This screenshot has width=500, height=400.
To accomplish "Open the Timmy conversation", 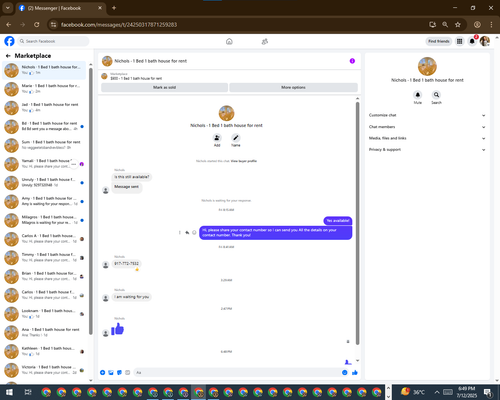I will (x=44, y=257).
